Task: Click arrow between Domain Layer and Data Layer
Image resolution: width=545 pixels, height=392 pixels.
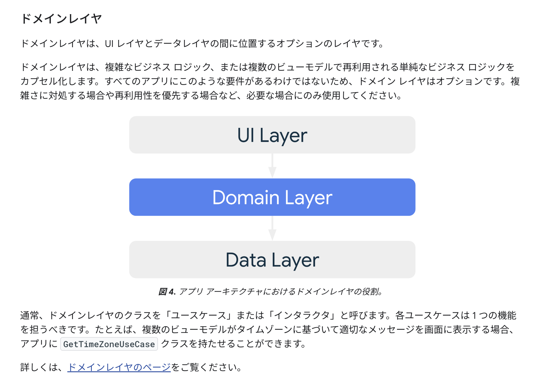Action: click(272, 228)
